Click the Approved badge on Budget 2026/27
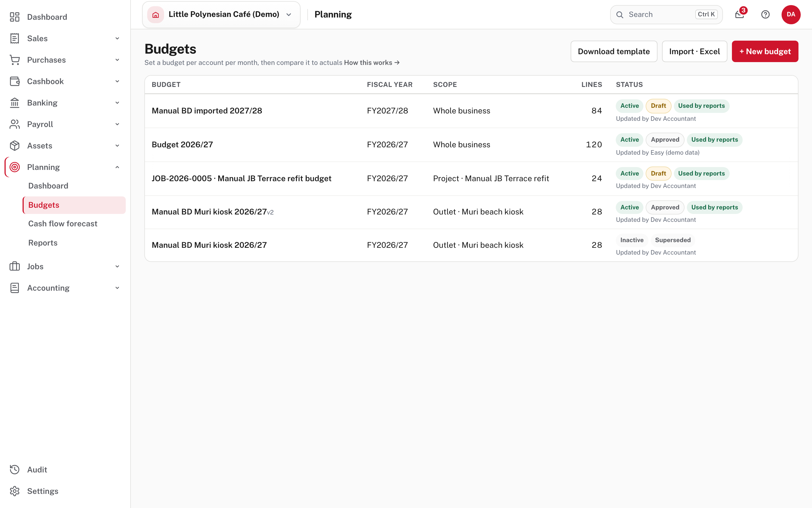The image size is (812, 508). (x=665, y=140)
